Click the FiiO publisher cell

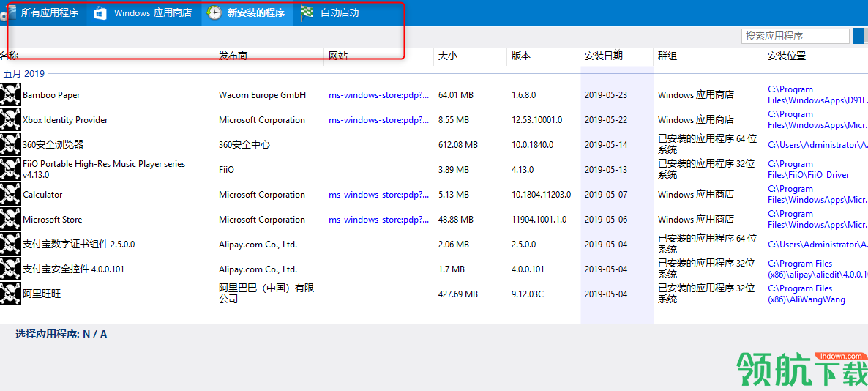point(226,170)
